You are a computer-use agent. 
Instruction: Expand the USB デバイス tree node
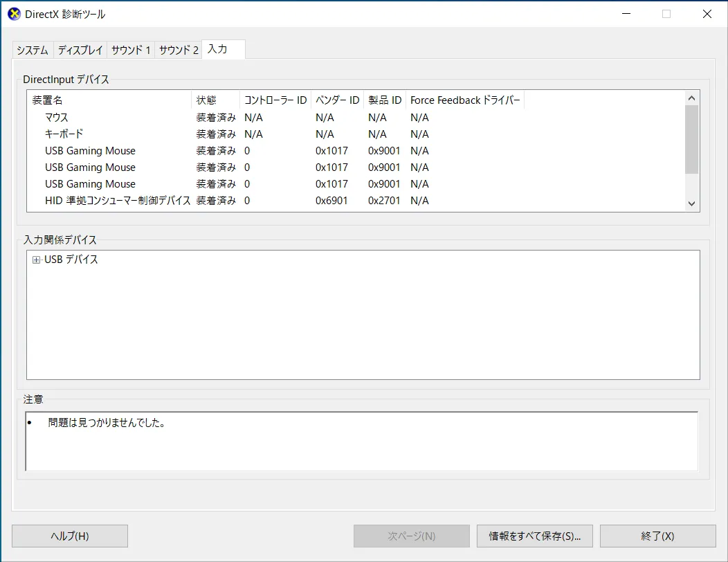(36, 260)
